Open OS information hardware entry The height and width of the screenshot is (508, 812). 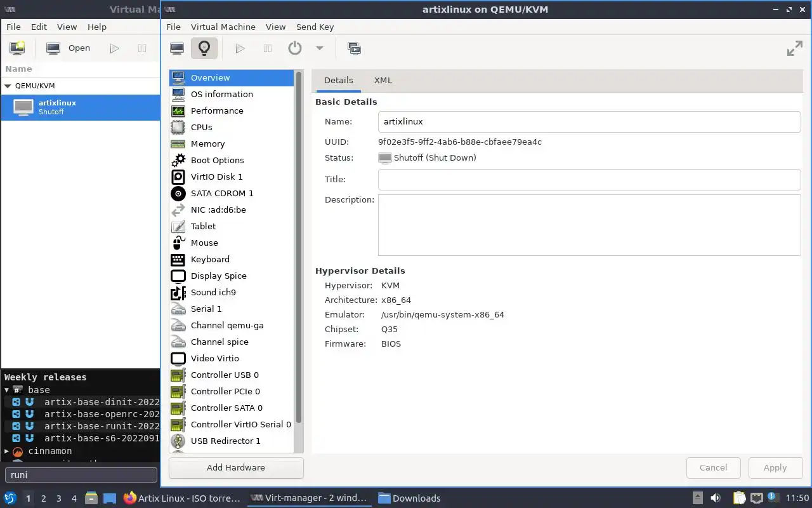point(232,94)
